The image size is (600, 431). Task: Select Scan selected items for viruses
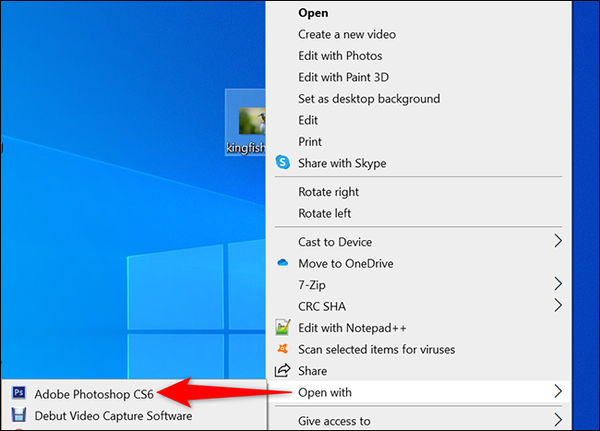(419, 349)
